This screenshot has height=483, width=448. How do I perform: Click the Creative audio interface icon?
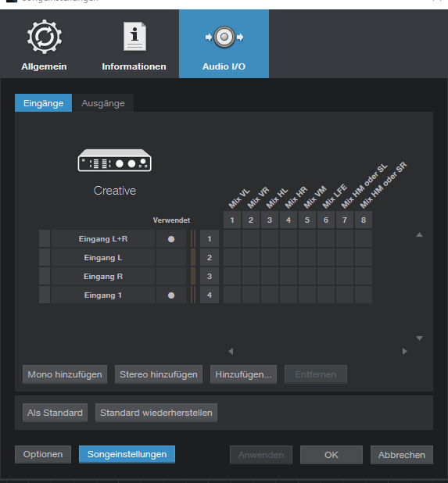tap(115, 160)
